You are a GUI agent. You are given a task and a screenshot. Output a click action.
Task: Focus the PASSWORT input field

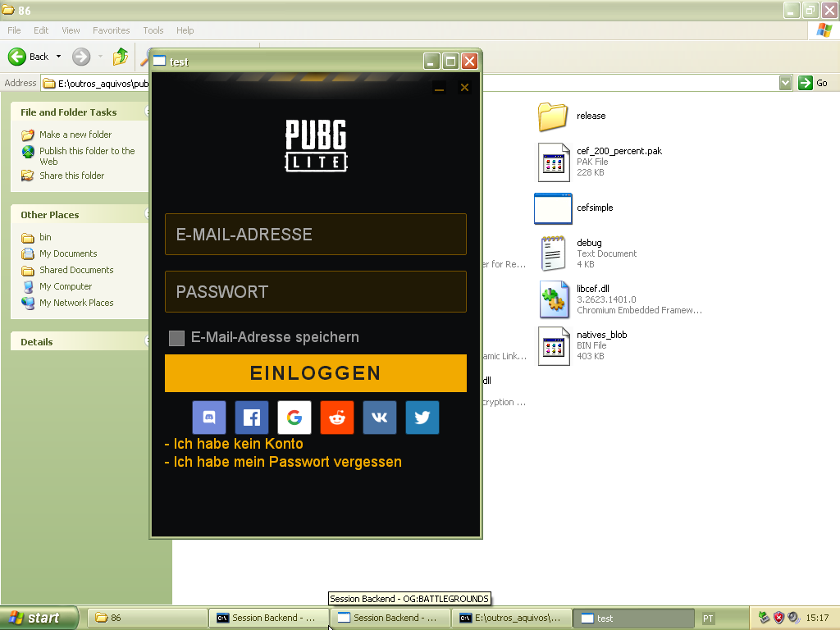coord(316,291)
